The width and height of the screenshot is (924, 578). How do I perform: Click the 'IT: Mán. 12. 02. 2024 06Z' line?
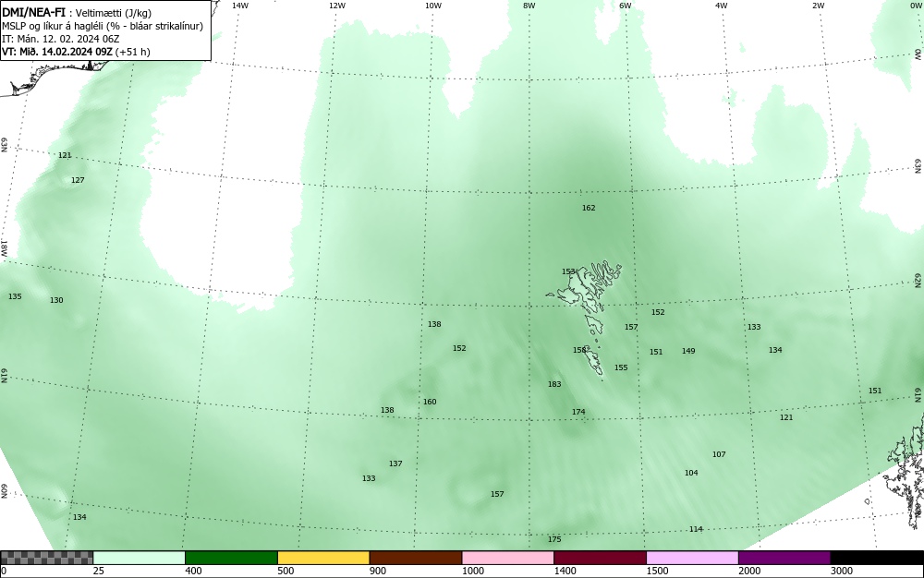[61, 39]
